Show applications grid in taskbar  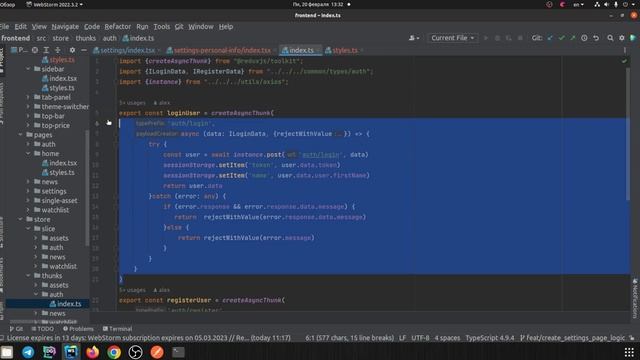[629, 352]
